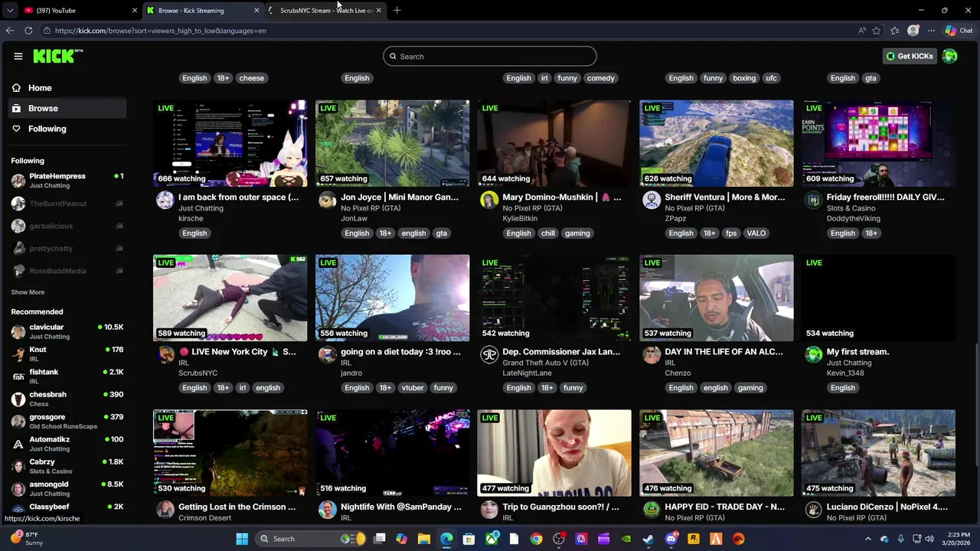Open ZPapz's channel avatar

click(652, 201)
